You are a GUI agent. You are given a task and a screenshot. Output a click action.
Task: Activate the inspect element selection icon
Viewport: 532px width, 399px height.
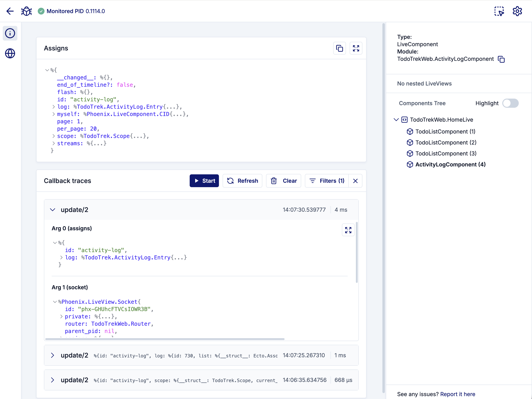pos(499,11)
